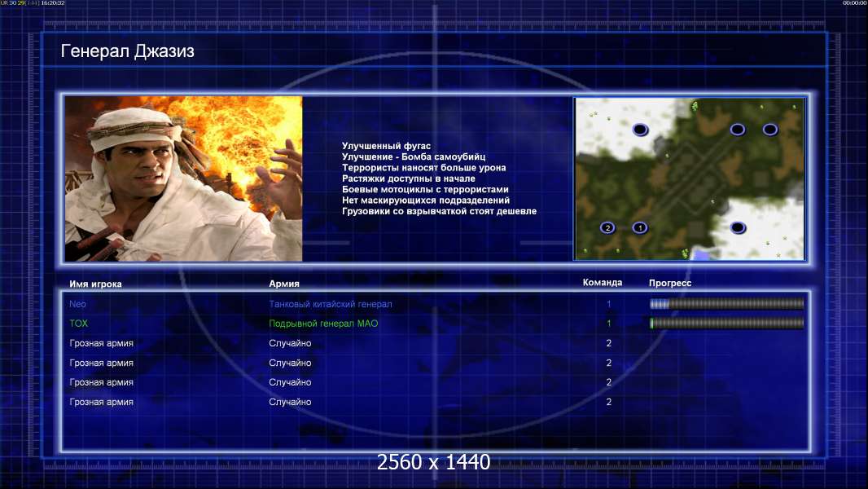The image size is (868, 489).
Task: Click start position marker 2 on map
Action: (x=607, y=227)
